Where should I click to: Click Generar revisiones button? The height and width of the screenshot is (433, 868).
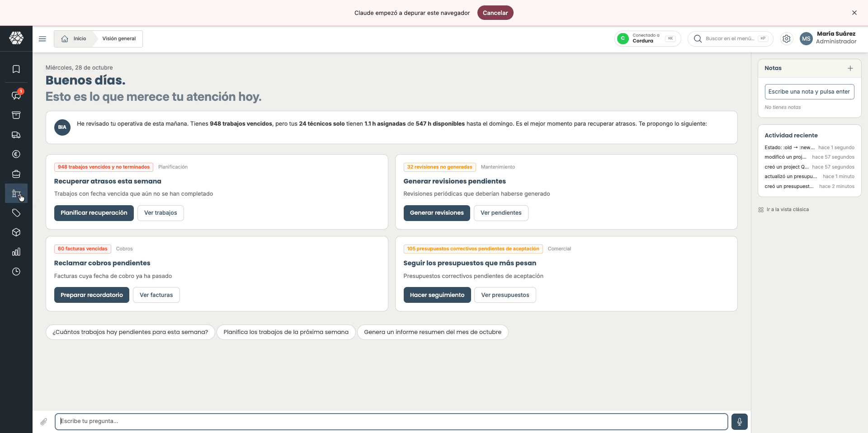pyautogui.click(x=437, y=213)
